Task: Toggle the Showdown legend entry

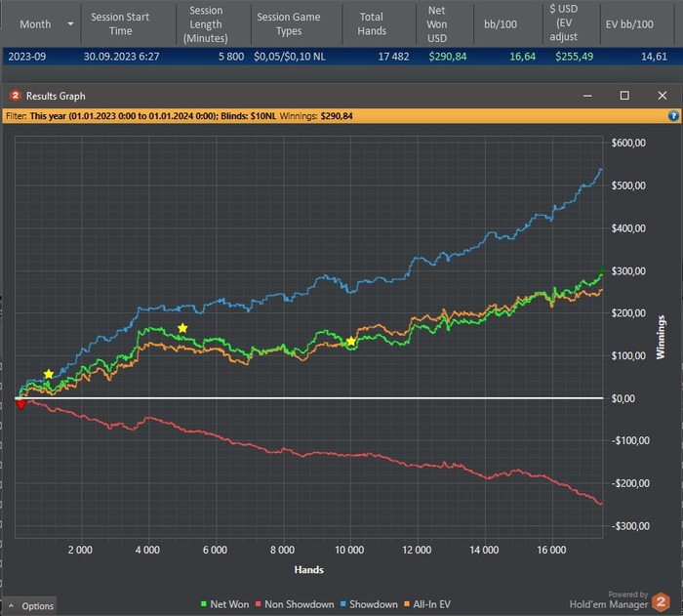Action: pyautogui.click(x=369, y=604)
